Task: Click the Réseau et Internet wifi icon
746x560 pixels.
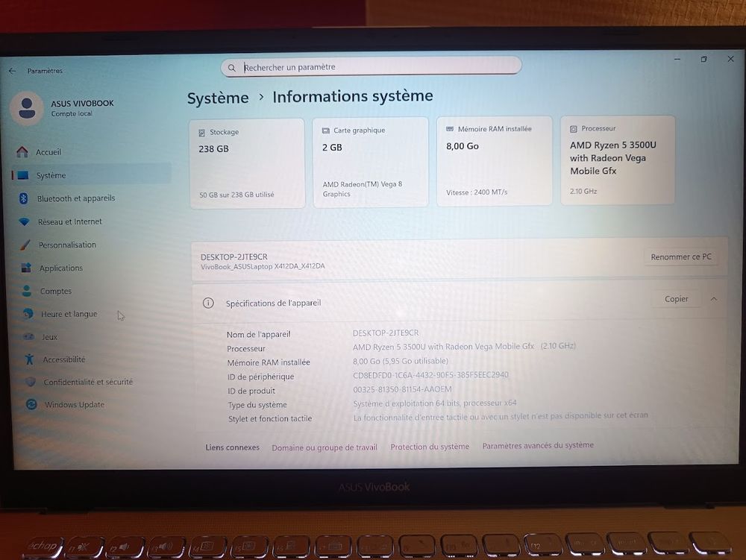Action: click(25, 221)
